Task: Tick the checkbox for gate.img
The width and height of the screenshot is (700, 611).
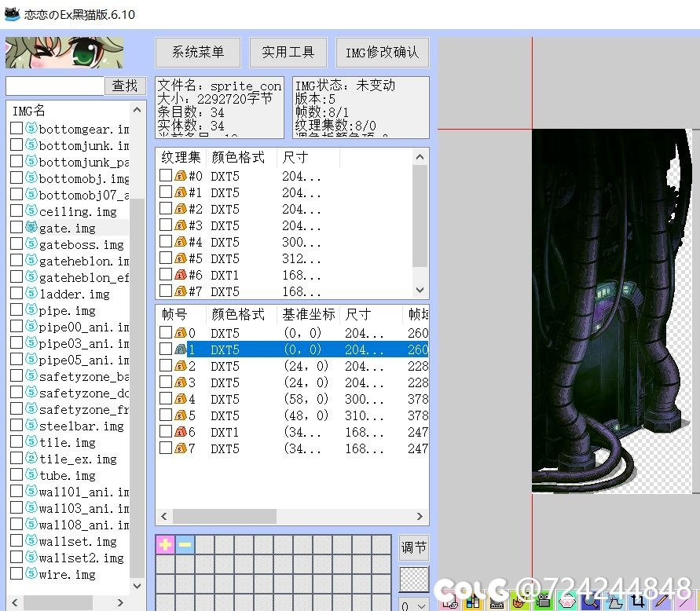Action: pyautogui.click(x=16, y=227)
